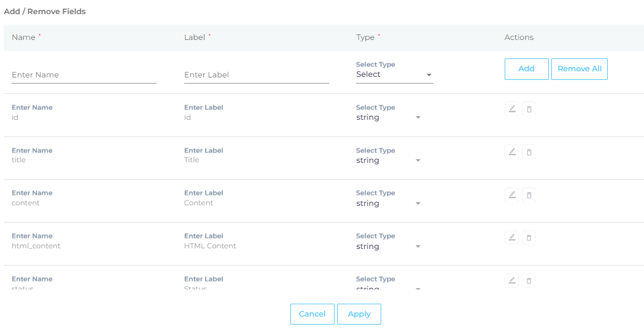The height and width of the screenshot is (335, 644).
Task: Edit the status field row
Action: 512,280
